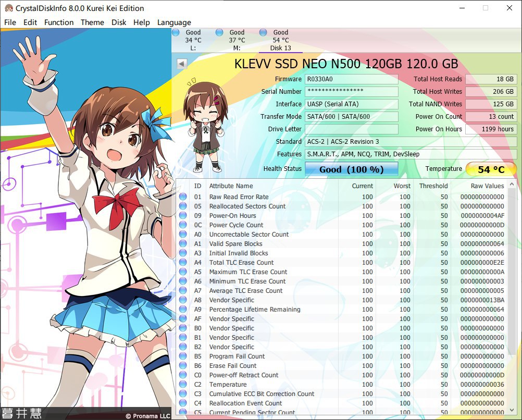522x420 pixels.
Task: Click the status icon for Percentage Lifetime Remaining
Action: click(x=183, y=310)
